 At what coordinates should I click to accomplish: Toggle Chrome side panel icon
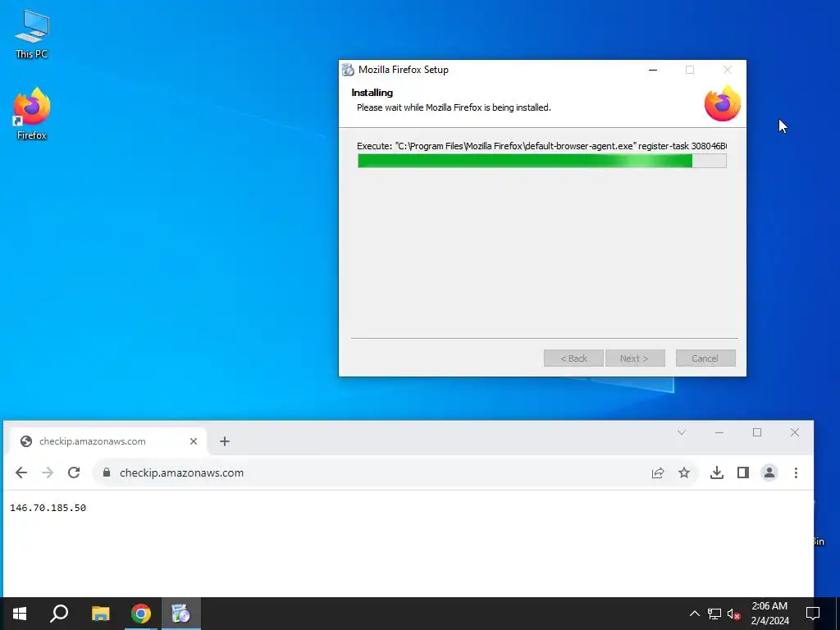pyautogui.click(x=743, y=472)
